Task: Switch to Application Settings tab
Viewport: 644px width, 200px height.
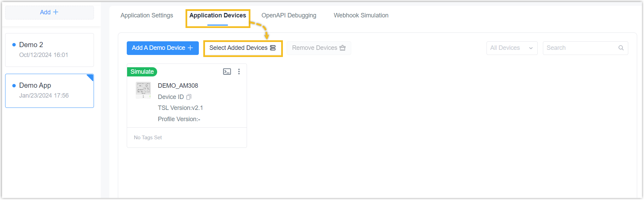Action: tap(147, 15)
